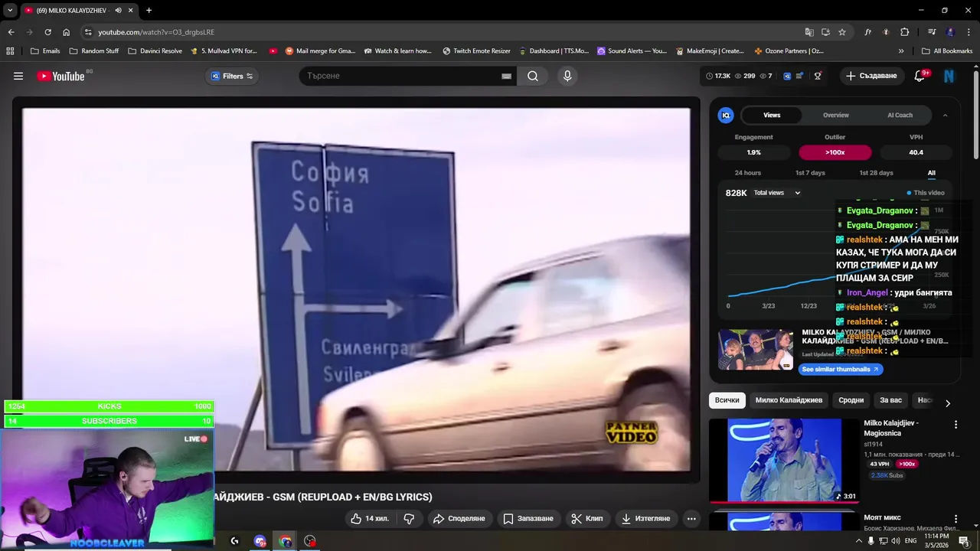The image size is (980, 551).
Task: Click the Споделяне share button
Action: click(x=459, y=519)
